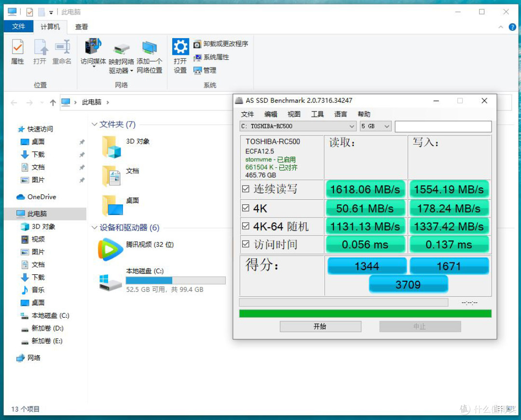This screenshot has height=420, width=521.
Task: Open the 文件 menu in AS SSD Benchmark
Action: pyautogui.click(x=247, y=115)
